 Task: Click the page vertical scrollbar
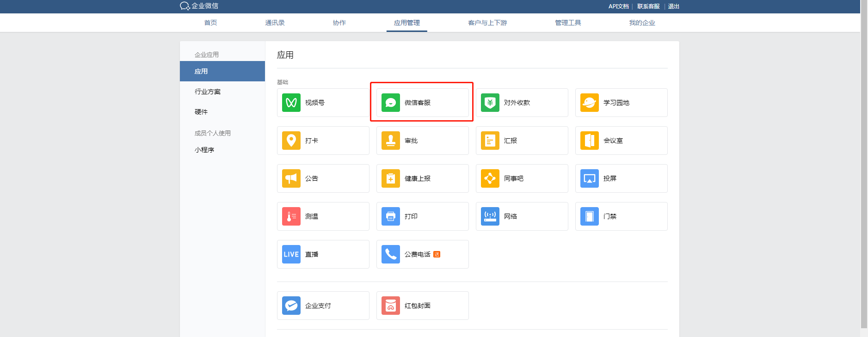[864, 164]
